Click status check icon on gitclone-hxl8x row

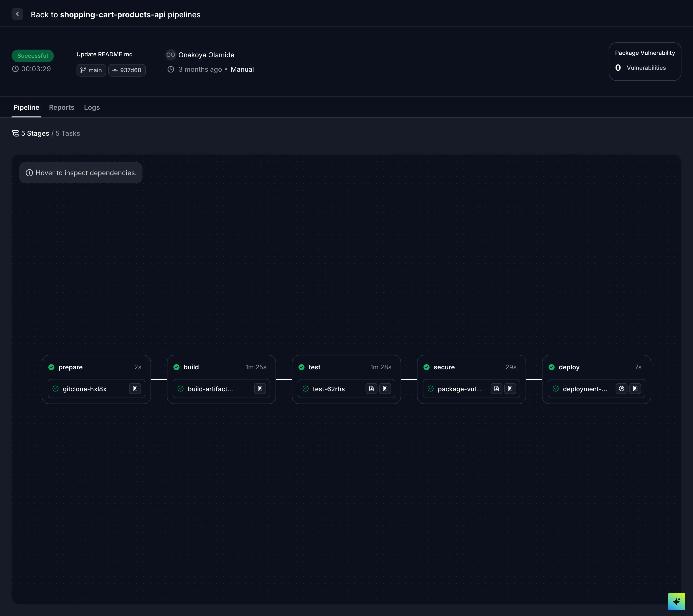pos(56,389)
